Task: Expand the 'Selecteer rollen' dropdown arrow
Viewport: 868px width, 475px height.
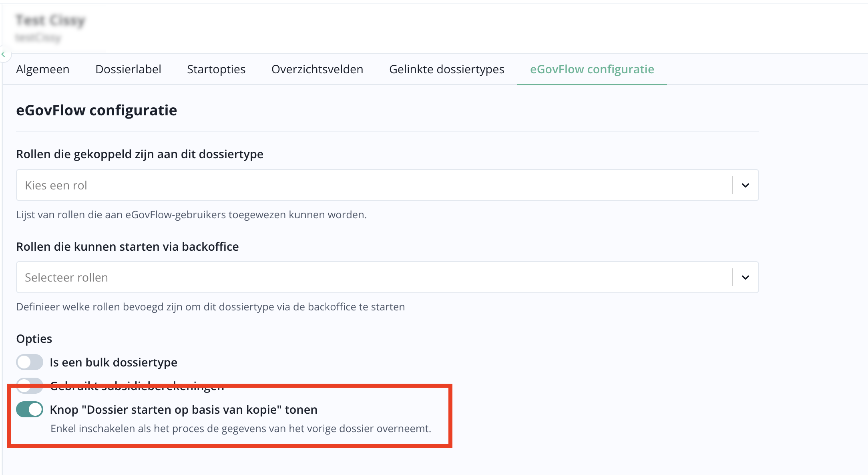Action: click(x=745, y=278)
